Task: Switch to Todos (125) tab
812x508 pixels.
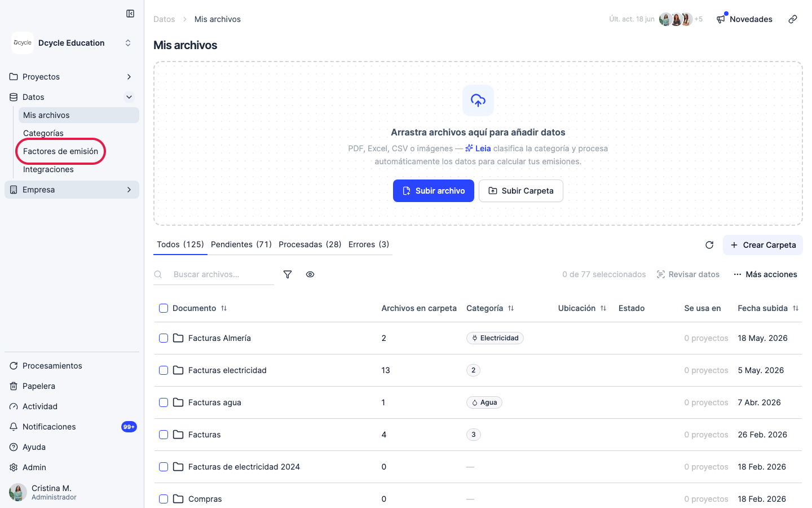Action: coord(180,244)
